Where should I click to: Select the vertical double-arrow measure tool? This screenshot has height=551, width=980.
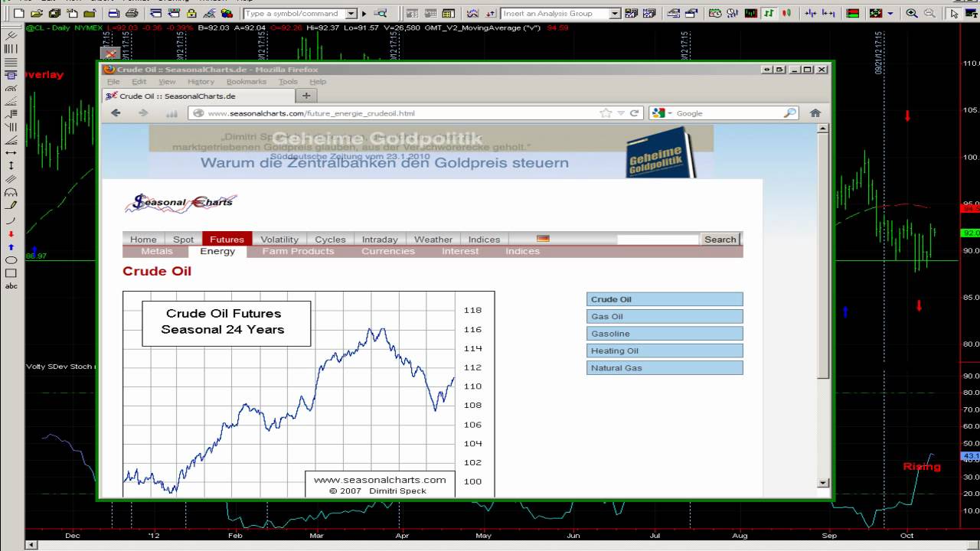pyautogui.click(x=11, y=166)
